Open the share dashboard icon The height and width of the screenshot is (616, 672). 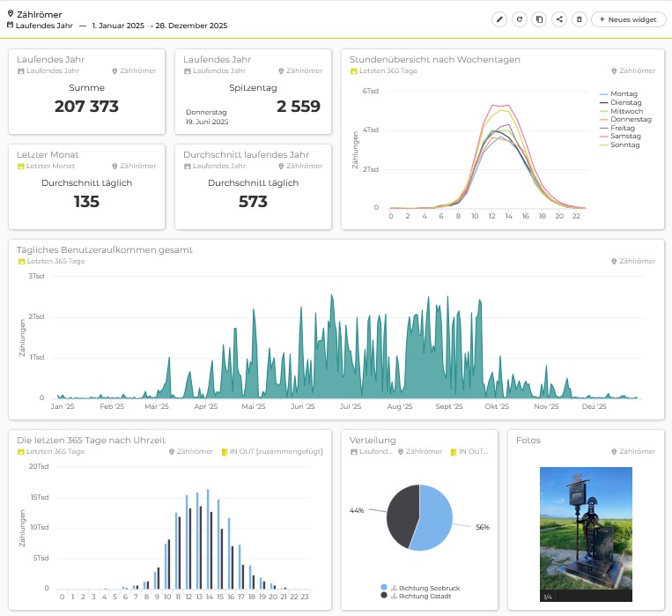(x=559, y=19)
